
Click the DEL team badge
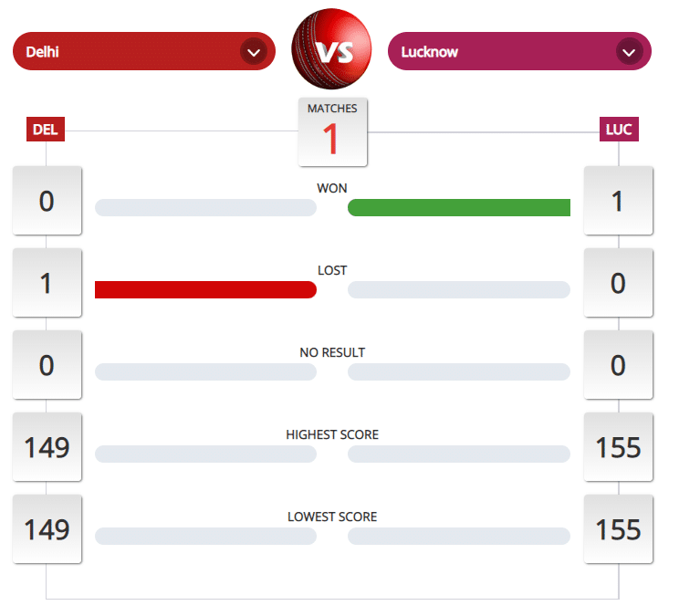click(46, 130)
